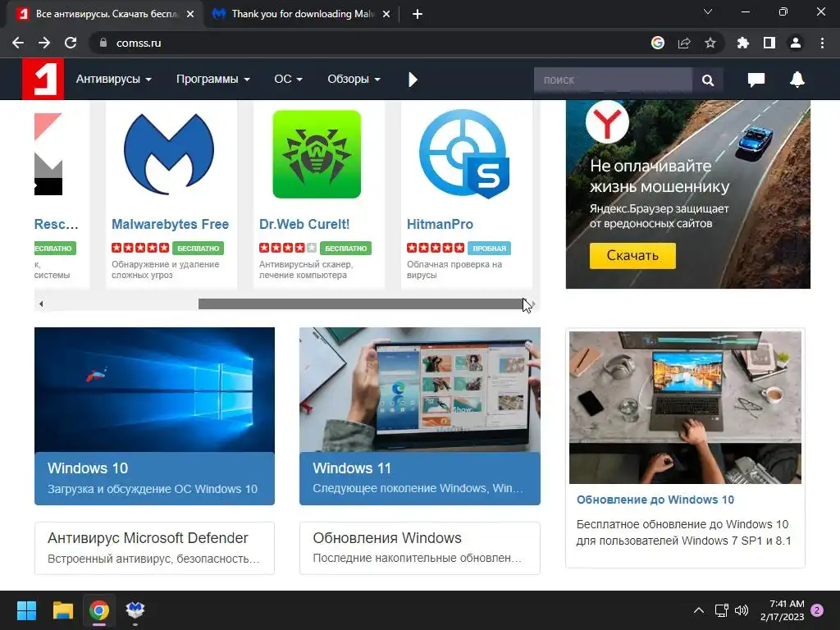This screenshot has height=630, width=840.
Task: Expand the Антивирусы dropdown menu
Action: (113, 80)
